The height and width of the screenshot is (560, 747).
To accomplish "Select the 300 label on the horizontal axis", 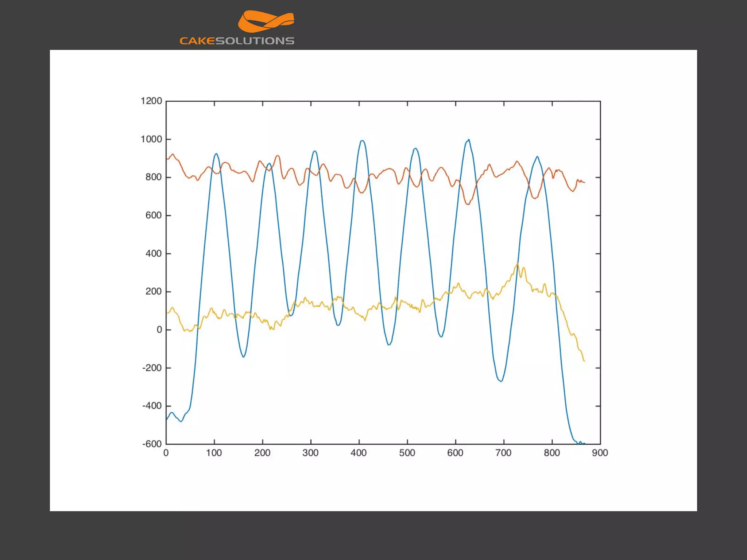I will (310, 453).
